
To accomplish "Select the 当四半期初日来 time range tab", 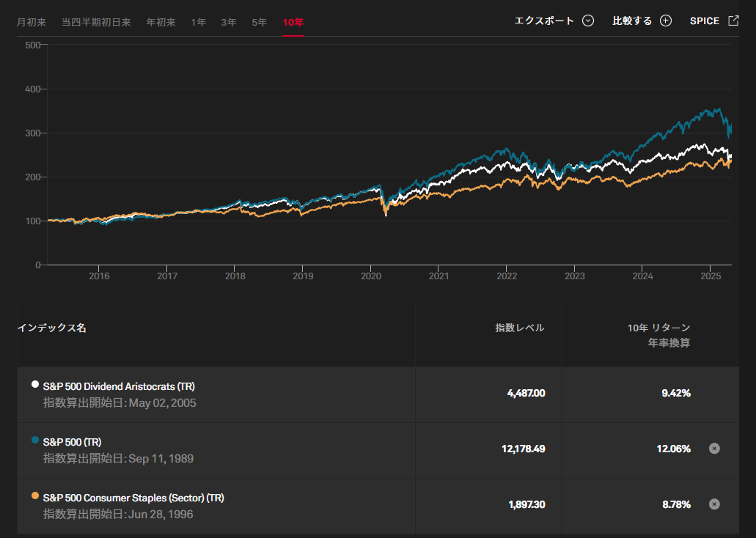I will [x=97, y=22].
